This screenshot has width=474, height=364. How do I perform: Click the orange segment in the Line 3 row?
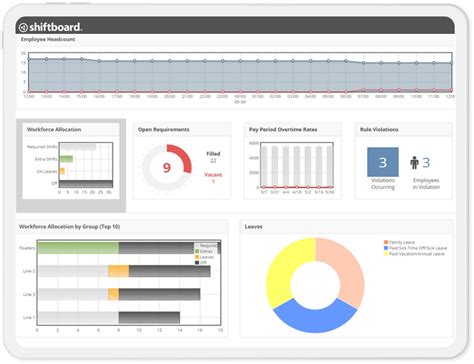coord(113,294)
